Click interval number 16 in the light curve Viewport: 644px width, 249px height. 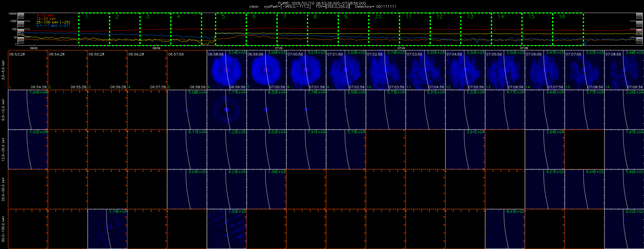tap(562, 17)
